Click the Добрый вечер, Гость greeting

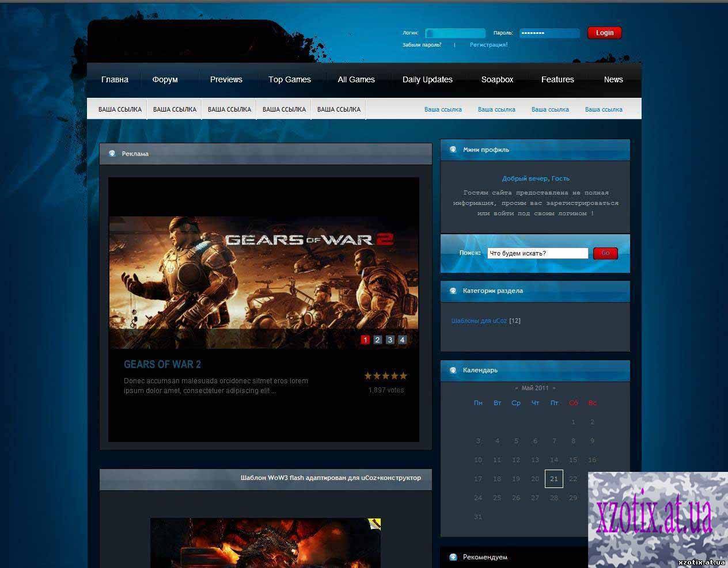point(536,178)
